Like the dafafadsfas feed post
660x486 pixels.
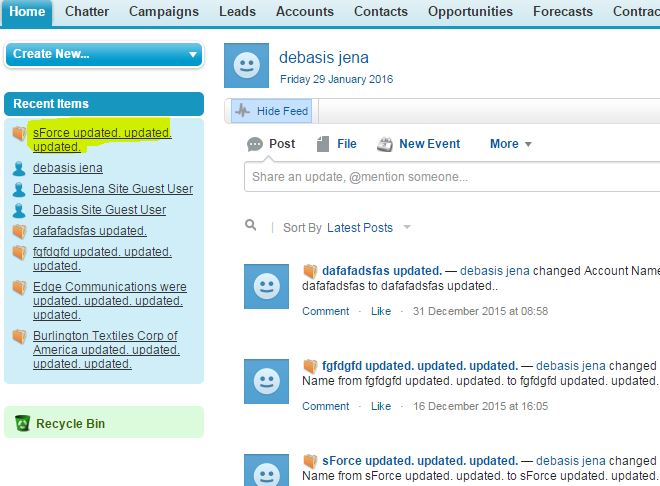(381, 311)
